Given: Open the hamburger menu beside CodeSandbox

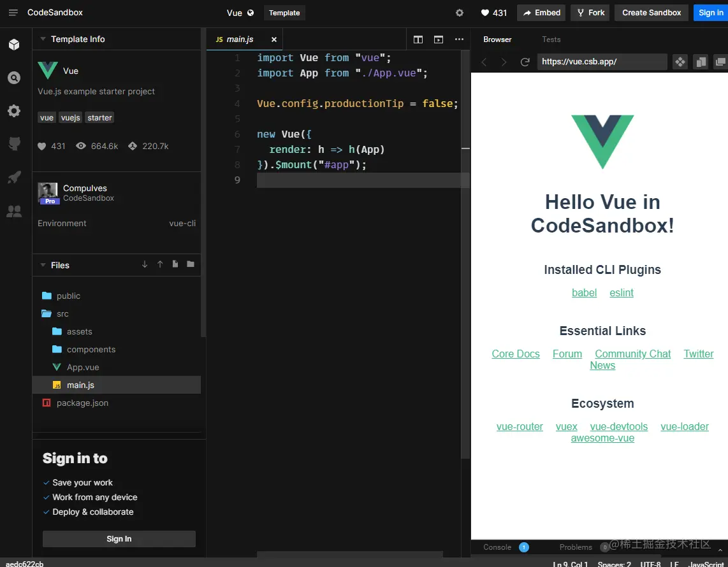Looking at the screenshot, I should click(13, 13).
